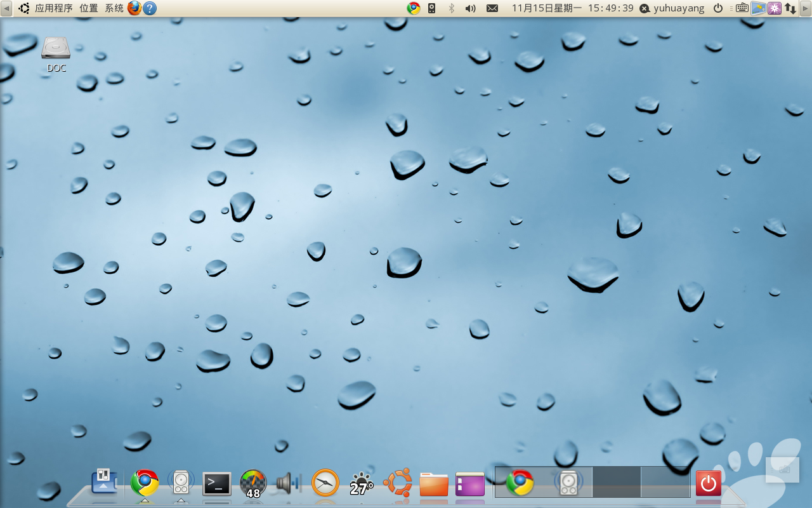Screen dimensions: 812x508
Task: Click the orange Ubuntu logo in dock
Action: [398, 483]
